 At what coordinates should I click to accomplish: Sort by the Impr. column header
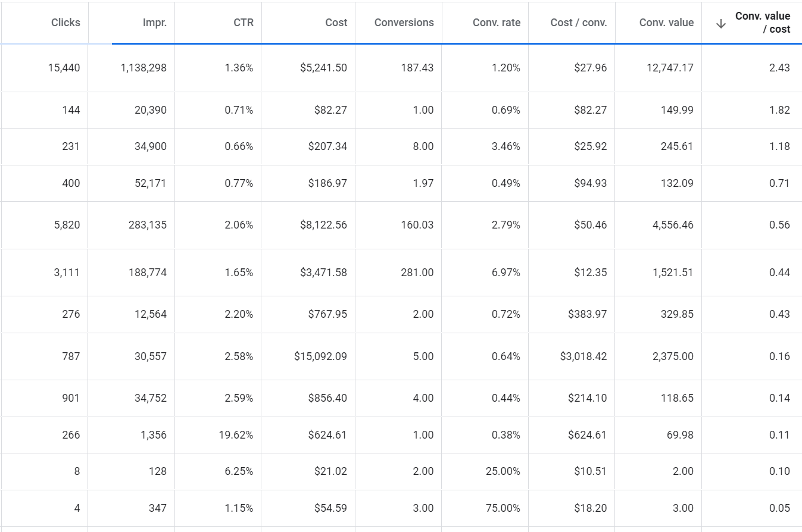(155, 23)
